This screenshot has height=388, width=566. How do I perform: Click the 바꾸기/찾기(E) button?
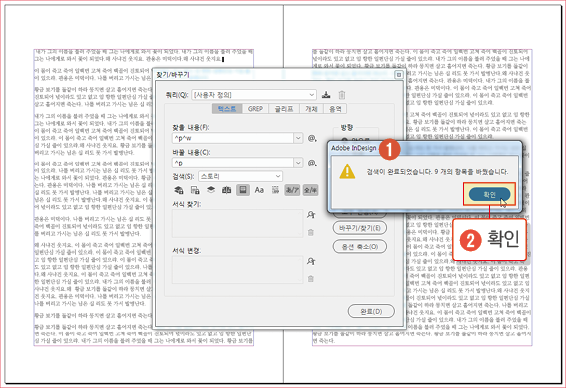coord(360,228)
